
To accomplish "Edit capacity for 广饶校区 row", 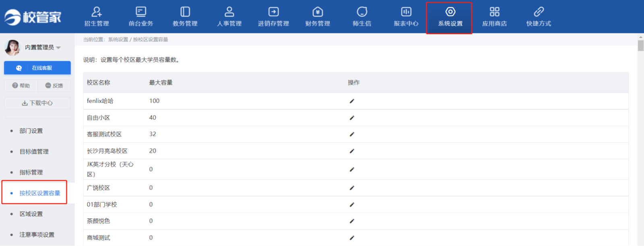I will 352,188.
